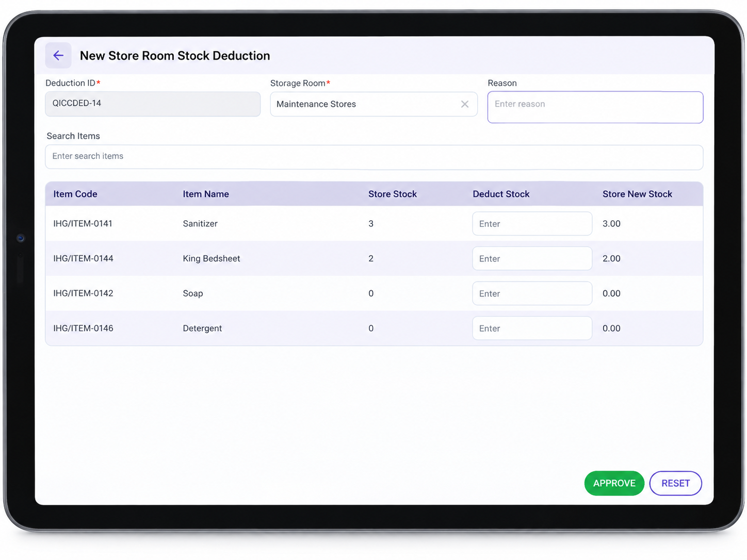Focus the Reason text field

pos(595,107)
